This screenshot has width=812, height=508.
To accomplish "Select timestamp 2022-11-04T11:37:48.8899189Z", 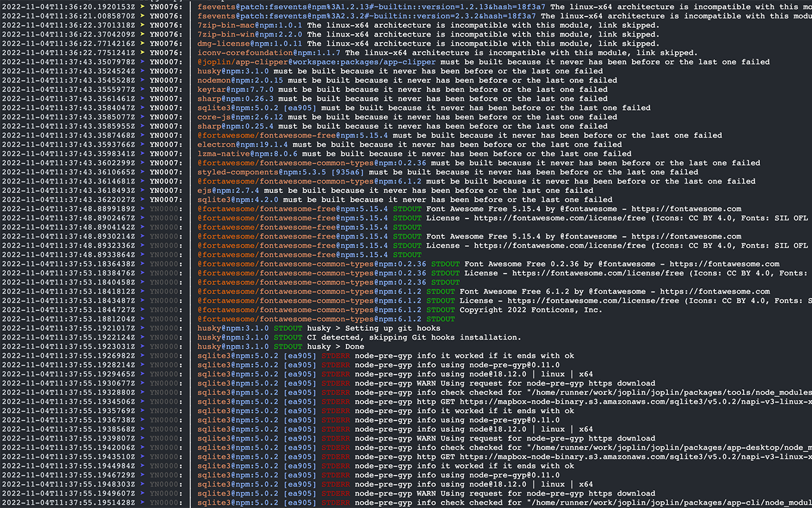I will [x=69, y=209].
